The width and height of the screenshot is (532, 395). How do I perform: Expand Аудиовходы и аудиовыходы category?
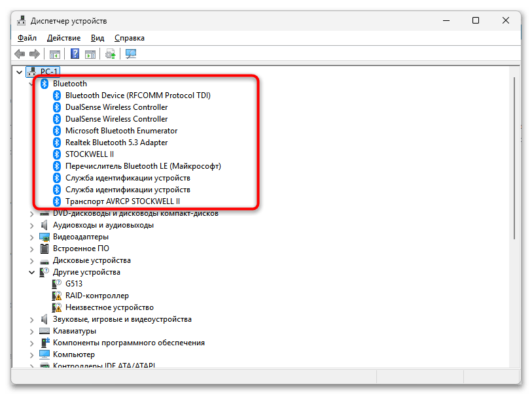click(32, 226)
